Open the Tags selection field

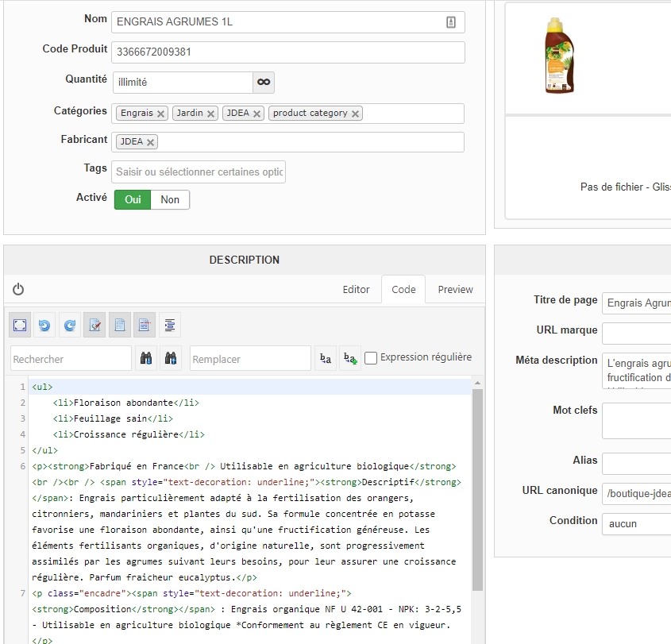[x=199, y=172]
